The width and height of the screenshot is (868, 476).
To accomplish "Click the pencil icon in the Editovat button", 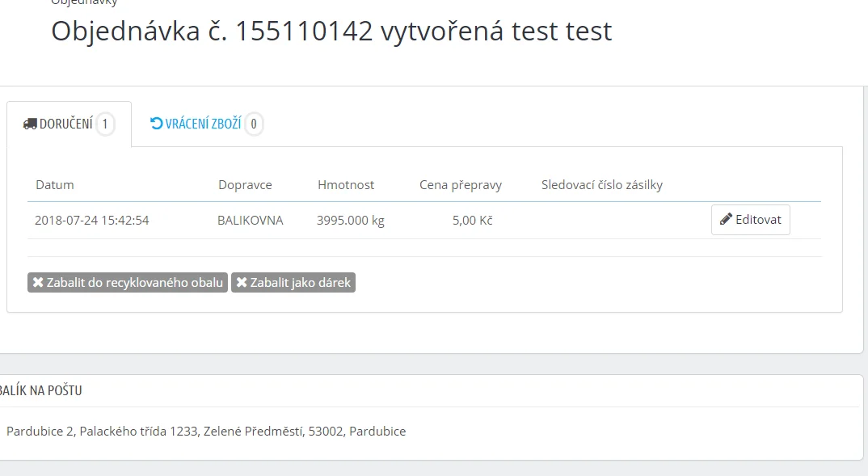I will [726, 219].
